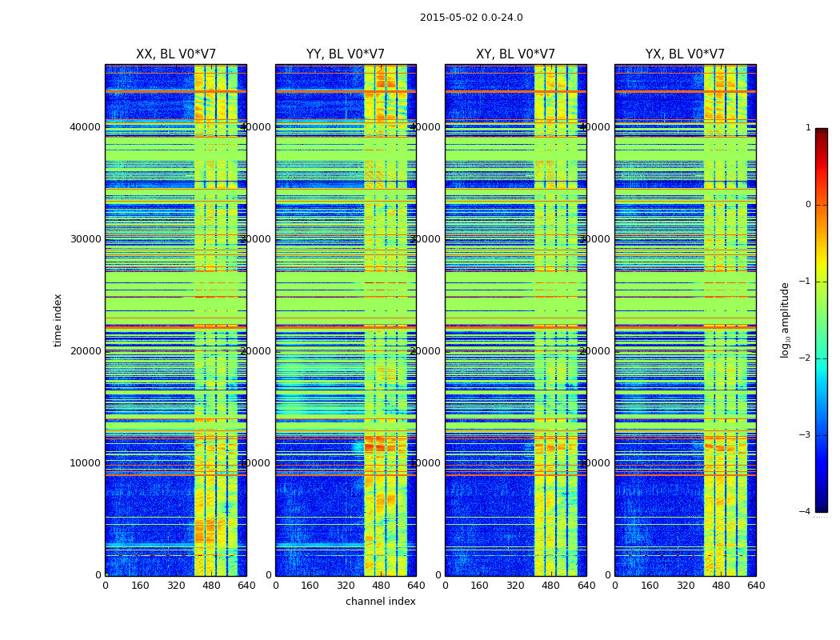Click the XY, BL V0*V7 subplot title

click(515, 54)
